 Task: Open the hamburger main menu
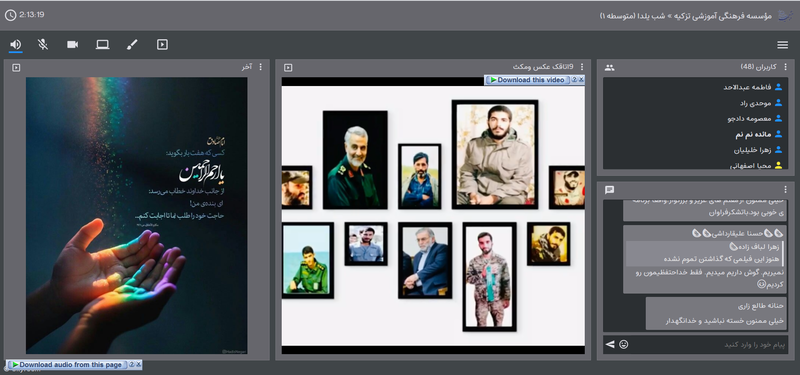pos(783,45)
